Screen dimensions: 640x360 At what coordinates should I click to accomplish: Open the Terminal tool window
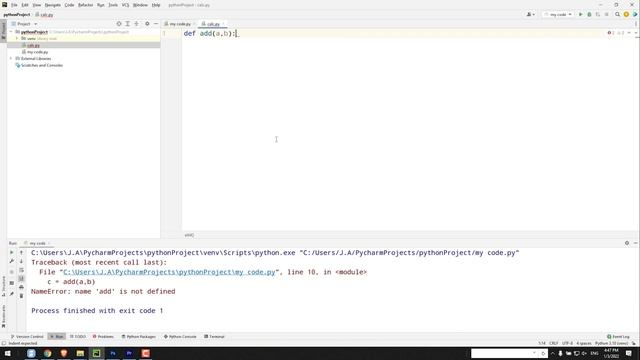tap(214, 337)
